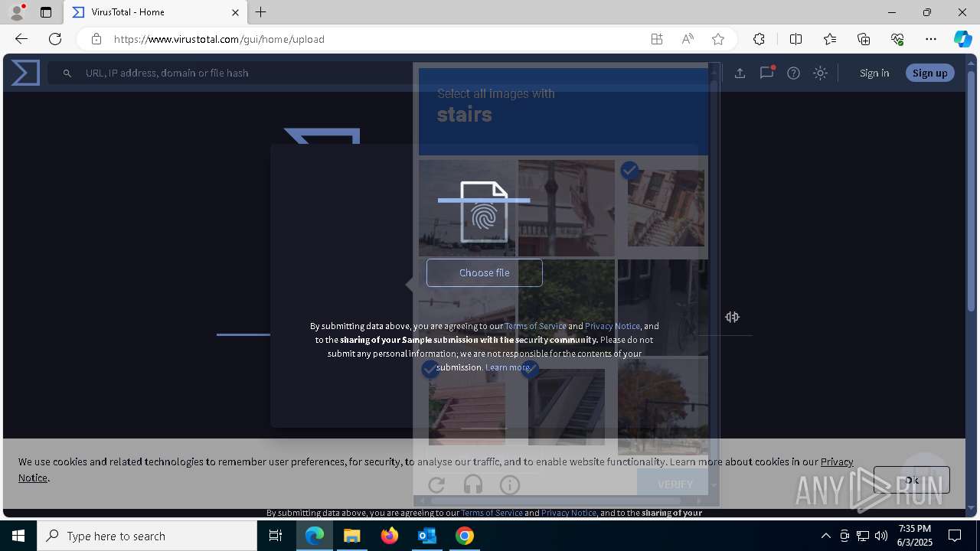Open the Terms of Service link in the upload dialog

(535, 326)
